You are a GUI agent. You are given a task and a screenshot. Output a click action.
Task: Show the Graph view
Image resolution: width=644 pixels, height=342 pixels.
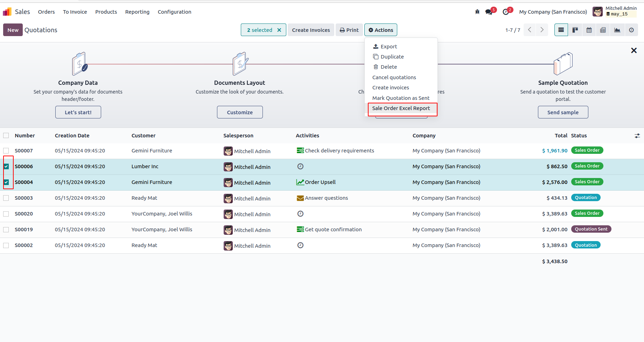coord(617,30)
